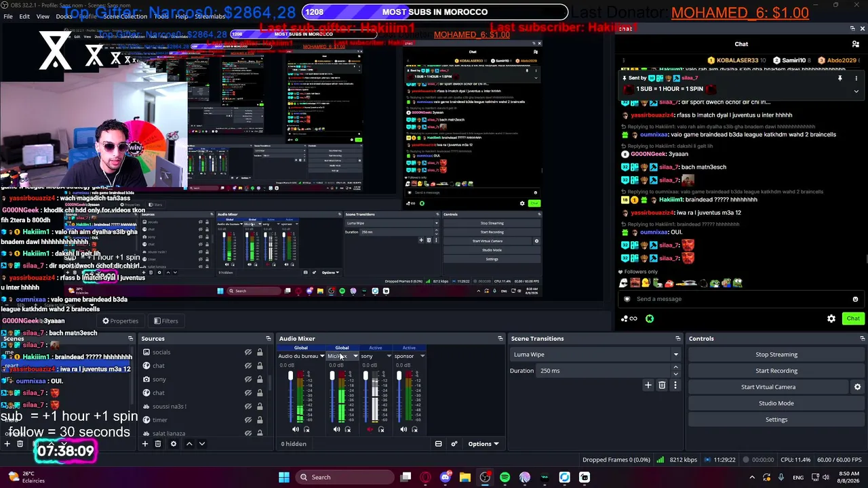
Task: Toggle monitoring on Mic/Aux channel
Action: click(x=348, y=429)
